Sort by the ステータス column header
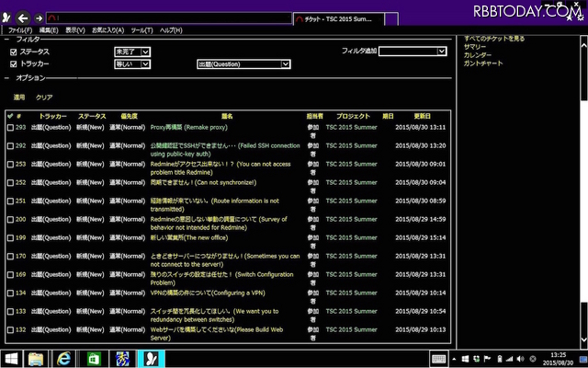 92,117
